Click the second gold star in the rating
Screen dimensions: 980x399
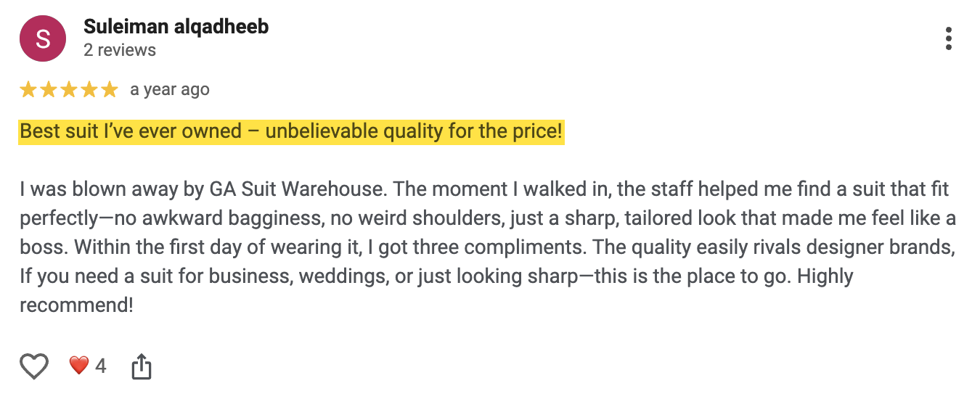[49, 90]
